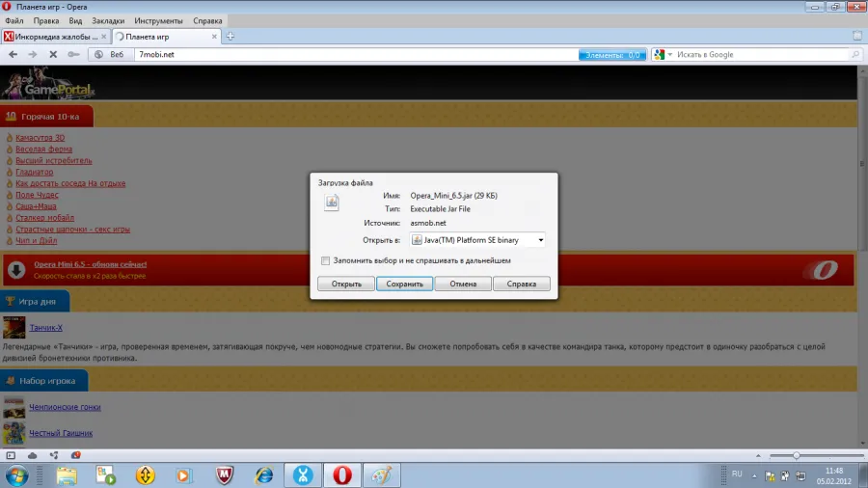Image resolution: width=868 pixels, height=488 pixels.
Task: Switch to the Планета игр tab
Action: (166, 37)
